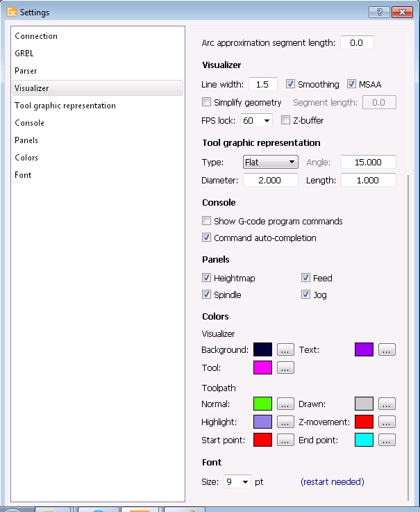Viewport: 420px width, 512px height.
Task: Open Background color picker ellipsis button
Action: (285, 349)
